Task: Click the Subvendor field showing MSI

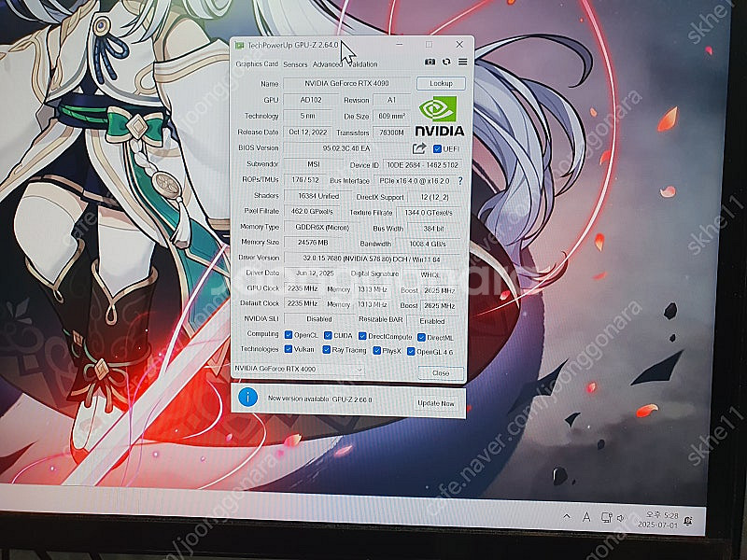Action: (x=313, y=164)
